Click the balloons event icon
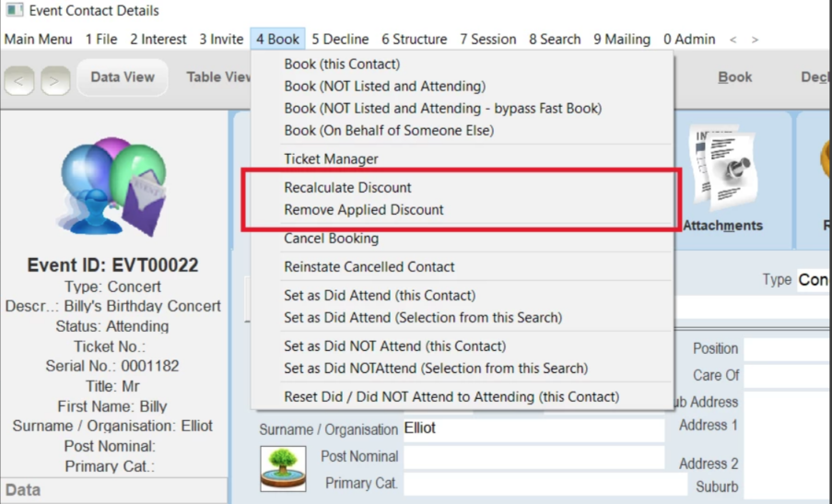 (x=113, y=187)
